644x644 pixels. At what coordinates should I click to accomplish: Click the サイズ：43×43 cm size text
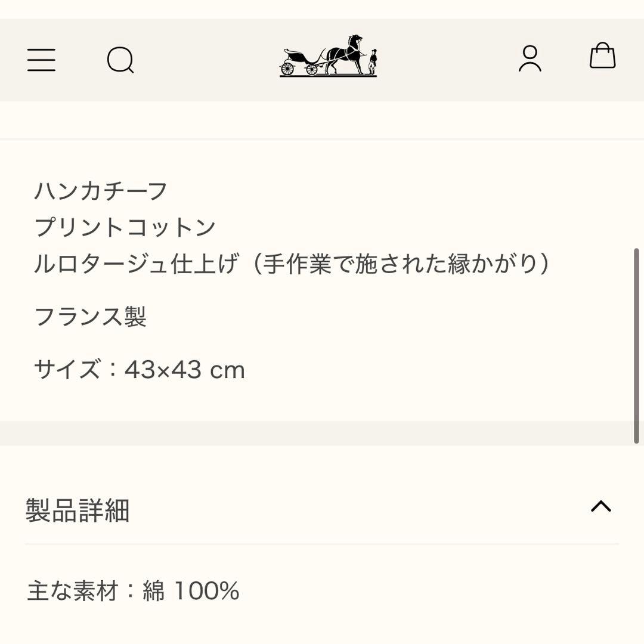pyautogui.click(x=140, y=369)
